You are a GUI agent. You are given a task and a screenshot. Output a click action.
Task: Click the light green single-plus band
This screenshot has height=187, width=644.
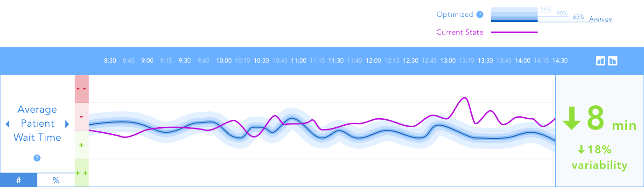(81, 145)
